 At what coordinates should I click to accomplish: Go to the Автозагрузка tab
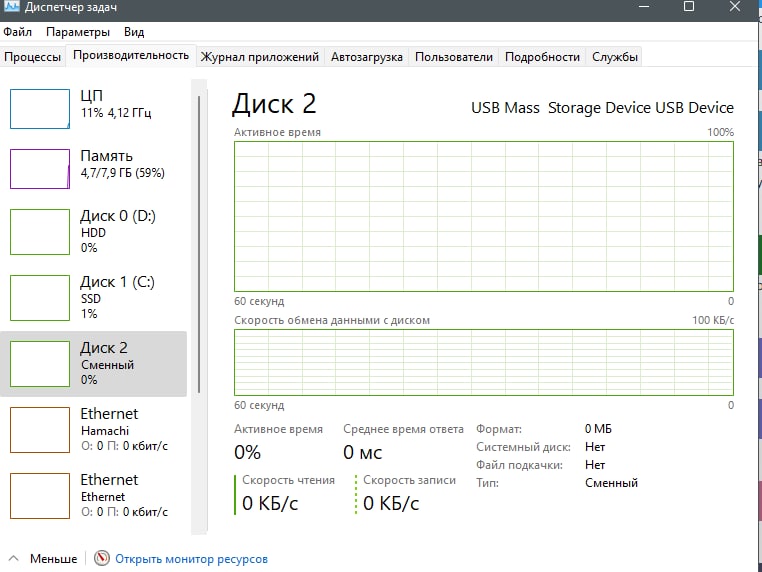(367, 57)
